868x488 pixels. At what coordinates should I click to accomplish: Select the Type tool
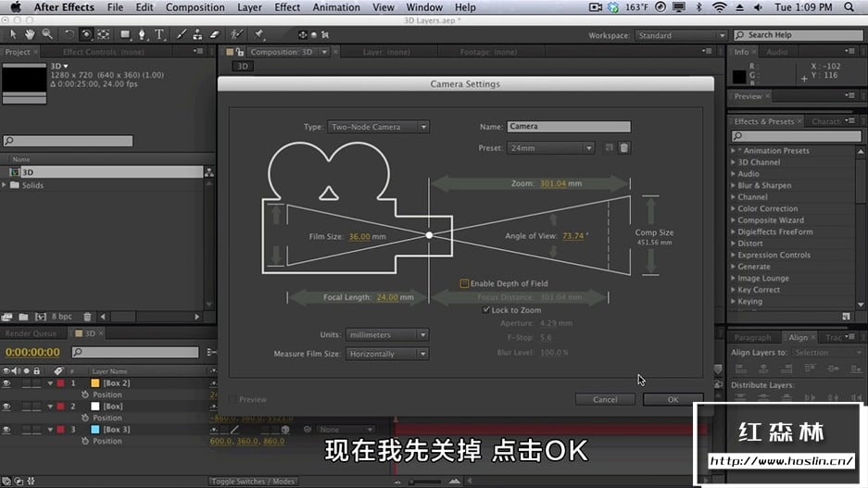point(160,34)
